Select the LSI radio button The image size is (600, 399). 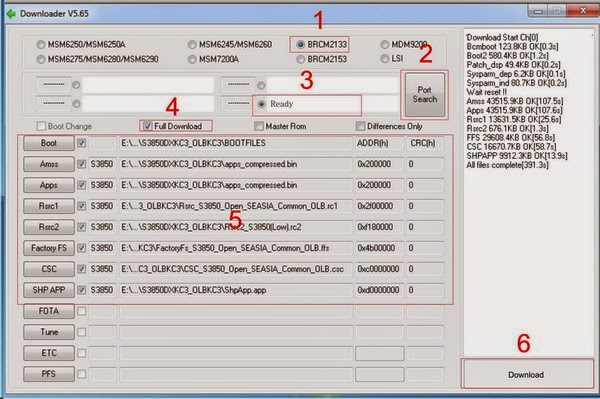click(x=385, y=59)
